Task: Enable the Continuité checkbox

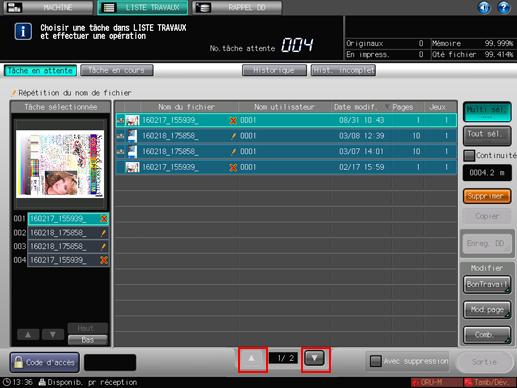Action: [x=469, y=155]
